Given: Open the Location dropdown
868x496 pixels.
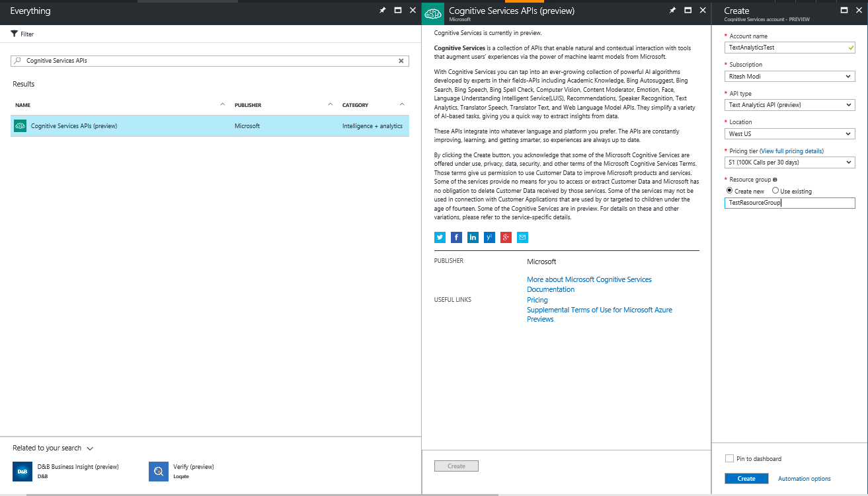Looking at the screenshot, I should pos(789,133).
